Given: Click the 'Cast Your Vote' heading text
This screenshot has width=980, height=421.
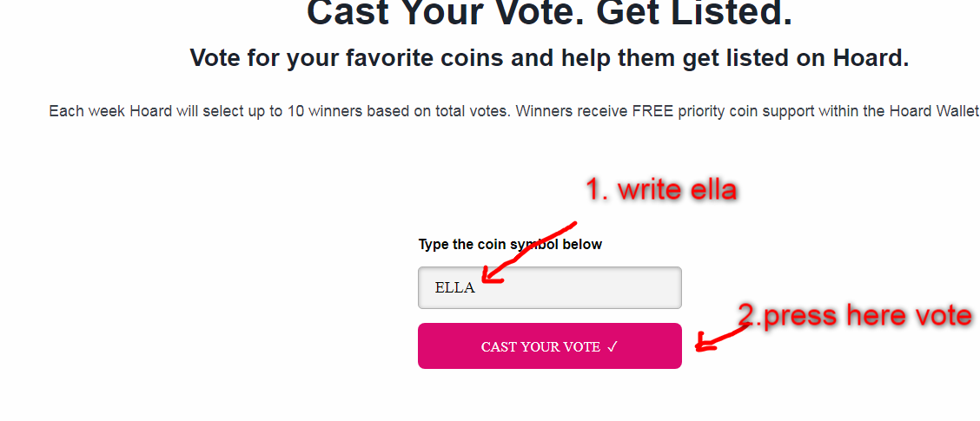Looking at the screenshot, I should pyautogui.click(x=445, y=13).
